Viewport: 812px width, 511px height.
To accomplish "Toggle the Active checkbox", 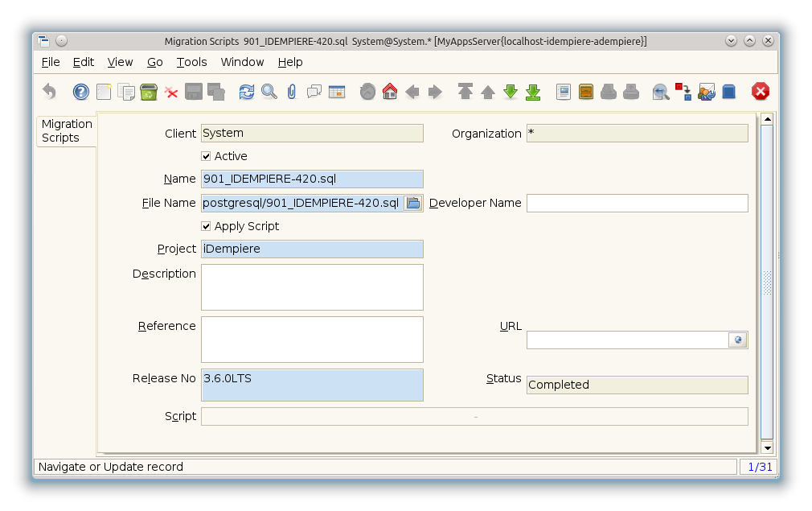I will [207, 156].
